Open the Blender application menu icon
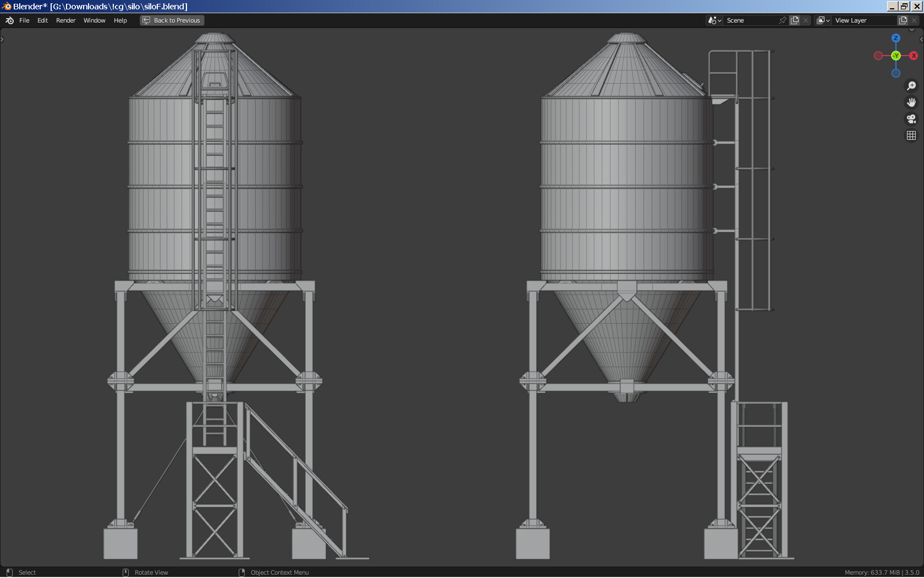Viewport: 924px width, 578px height. coord(9,20)
